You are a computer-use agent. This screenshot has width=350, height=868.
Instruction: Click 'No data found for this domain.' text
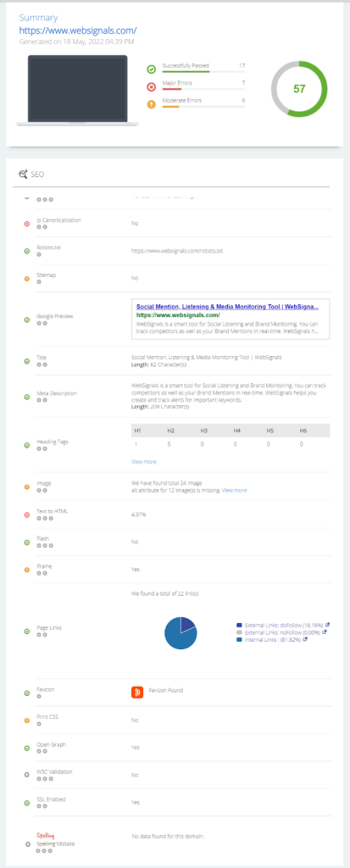click(x=168, y=836)
